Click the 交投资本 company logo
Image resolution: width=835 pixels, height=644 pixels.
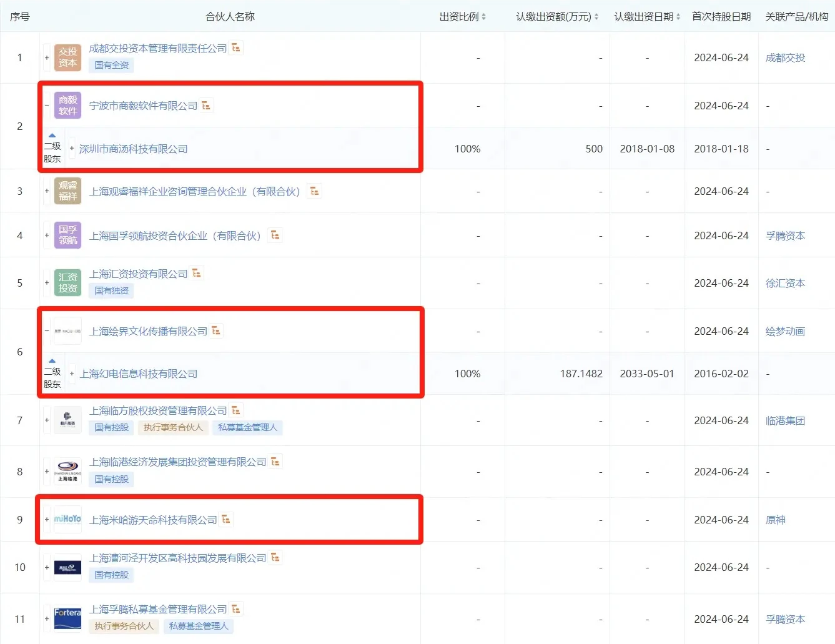[x=67, y=57]
